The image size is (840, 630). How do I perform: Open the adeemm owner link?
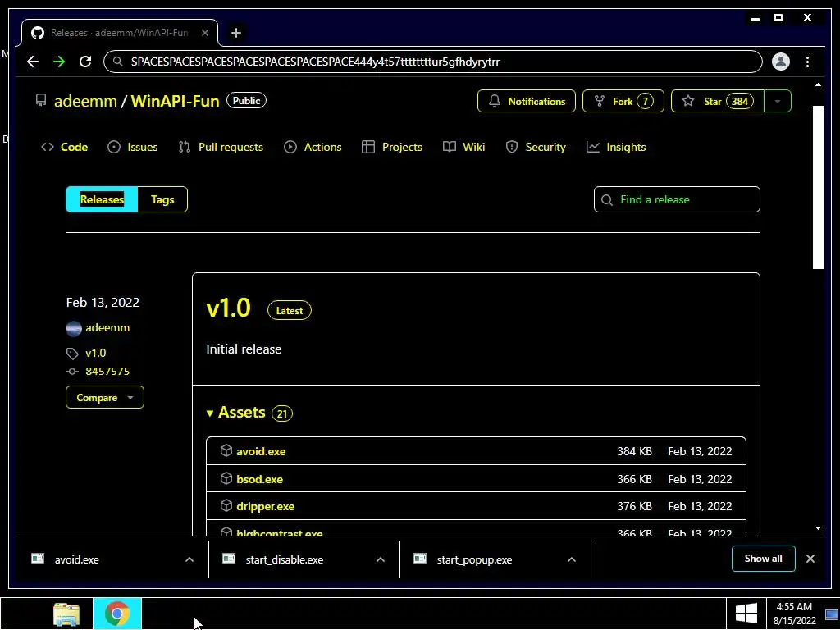(85, 101)
